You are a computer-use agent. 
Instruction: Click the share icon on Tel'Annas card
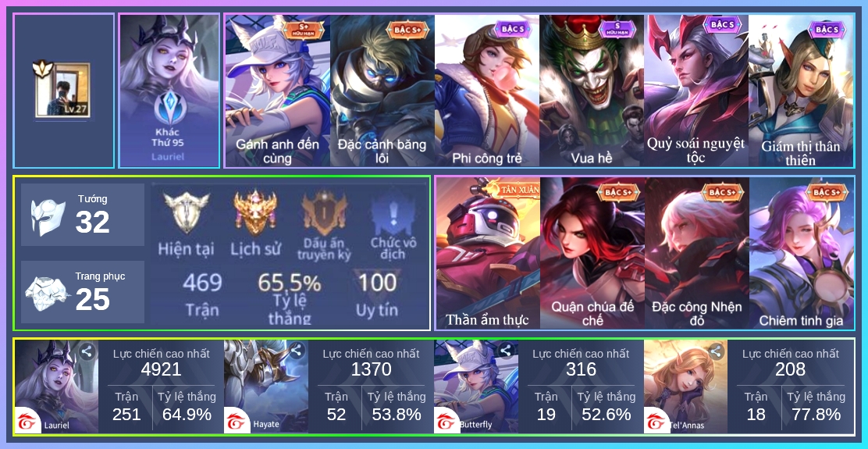pyautogui.click(x=716, y=351)
